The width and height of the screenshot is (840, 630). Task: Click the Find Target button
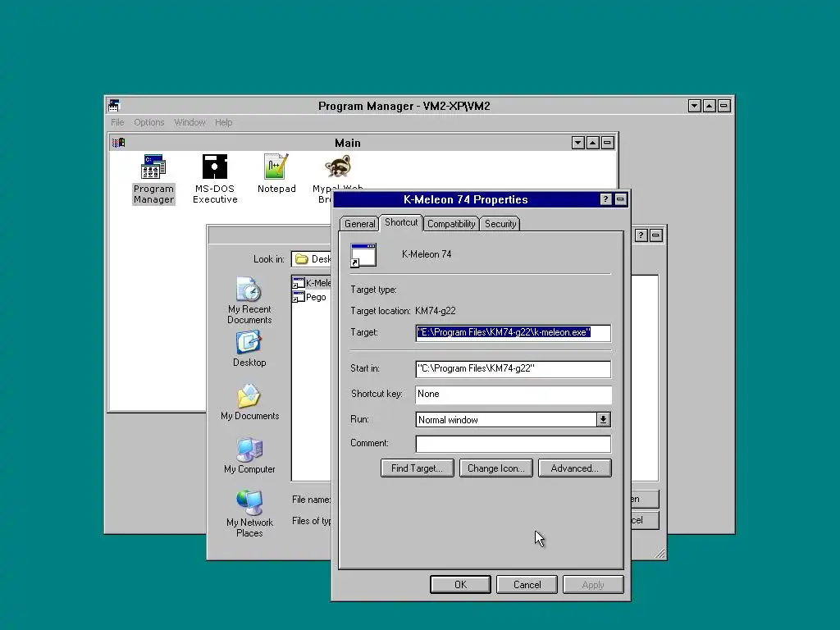coord(418,468)
